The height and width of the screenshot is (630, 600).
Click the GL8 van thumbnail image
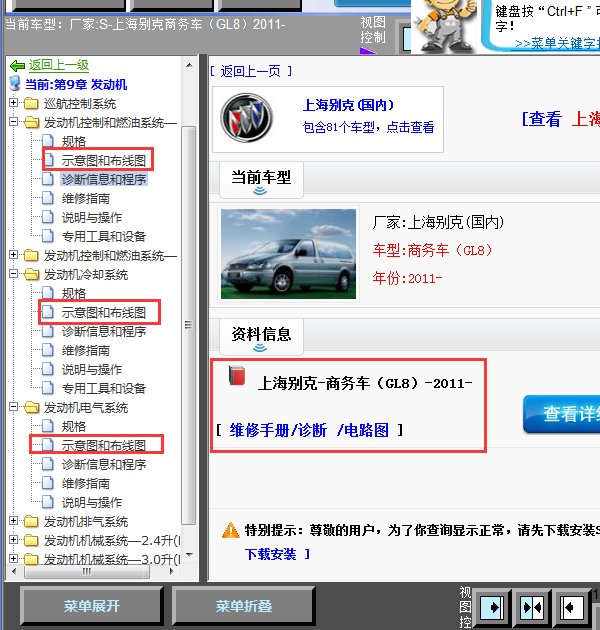point(289,254)
